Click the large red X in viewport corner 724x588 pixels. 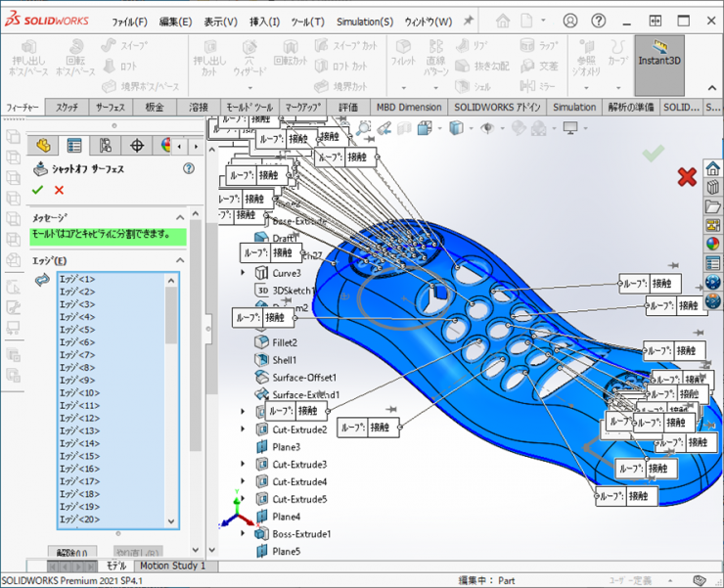tap(687, 176)
